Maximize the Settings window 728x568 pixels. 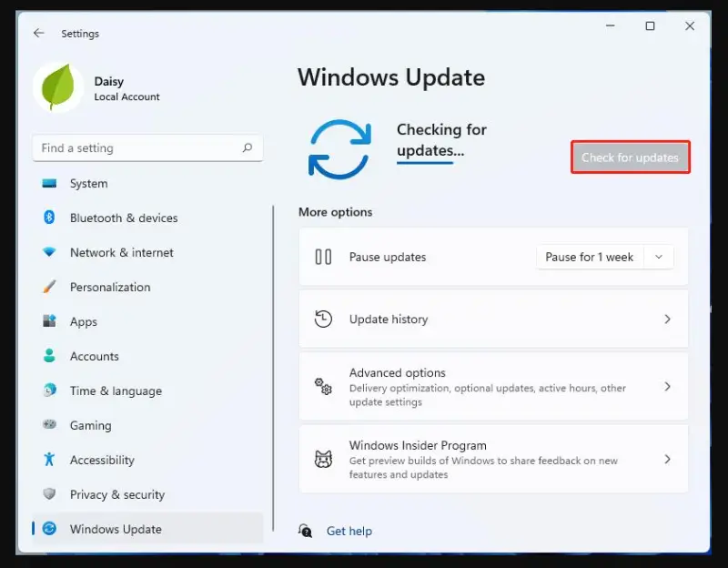tap(650, 26)
